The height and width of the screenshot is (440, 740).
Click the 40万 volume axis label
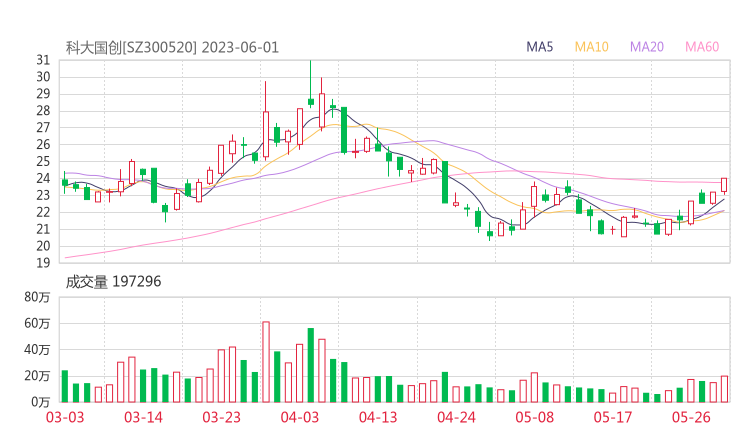click(x=37, y=349)
